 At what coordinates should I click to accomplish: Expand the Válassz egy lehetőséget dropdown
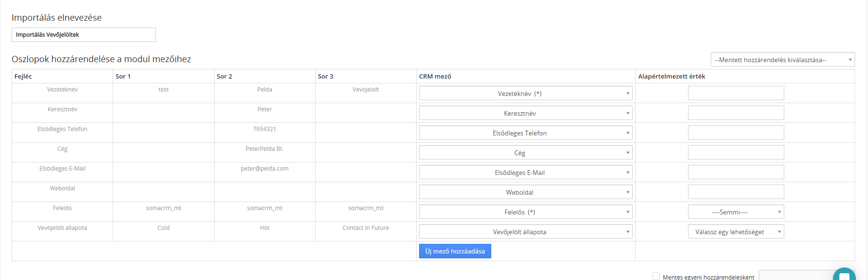tap(736, 231)
